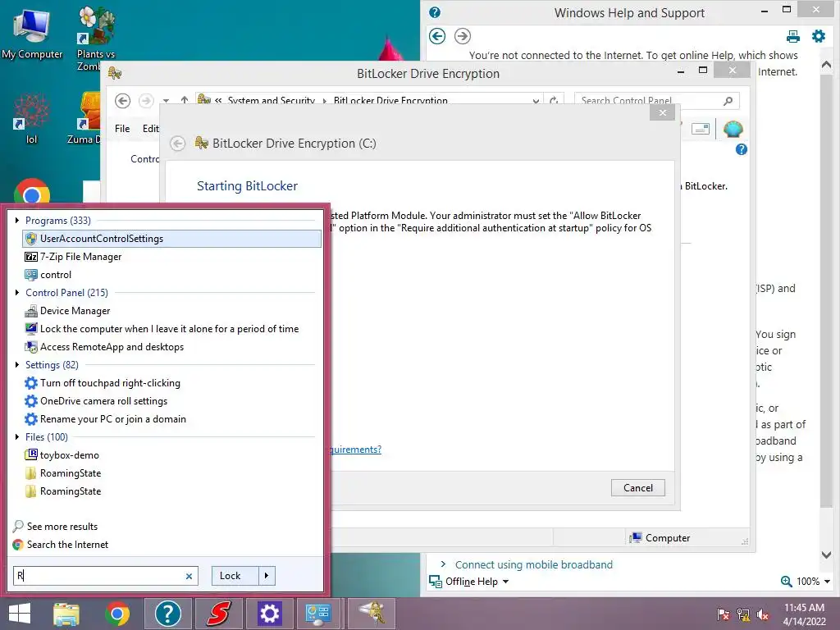This screenshot has width=840, height=630.
Task: Click forward in Control Panel window
Action: [x=146, y=101]
